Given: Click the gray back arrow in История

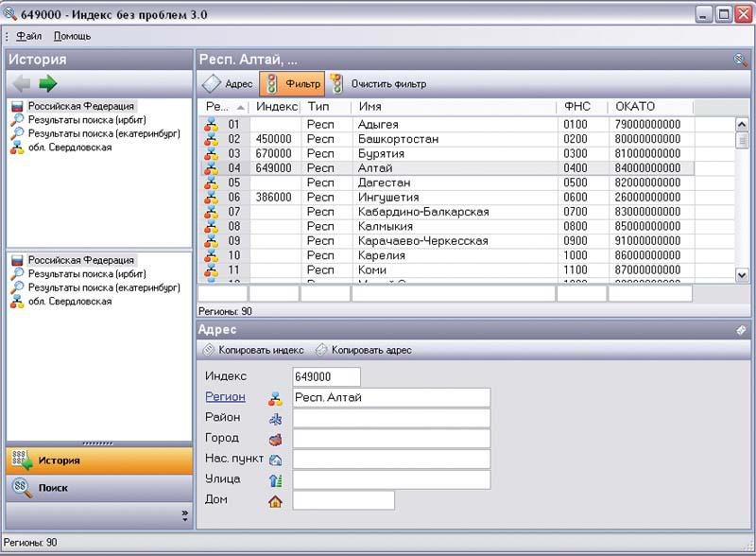Looking at the screenshot, I should [x=22, y=83].
